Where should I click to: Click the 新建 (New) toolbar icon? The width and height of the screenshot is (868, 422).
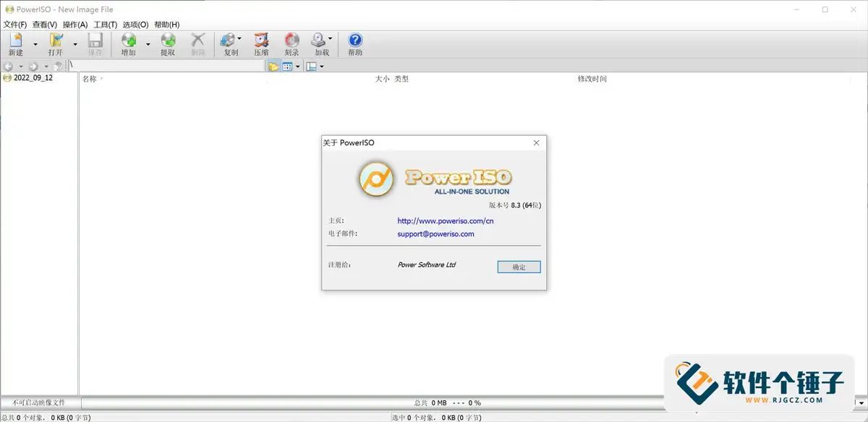tap(15, 44)
